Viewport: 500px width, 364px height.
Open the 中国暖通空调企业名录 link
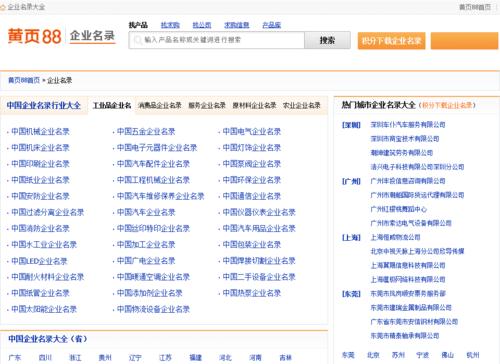[153, 277]
